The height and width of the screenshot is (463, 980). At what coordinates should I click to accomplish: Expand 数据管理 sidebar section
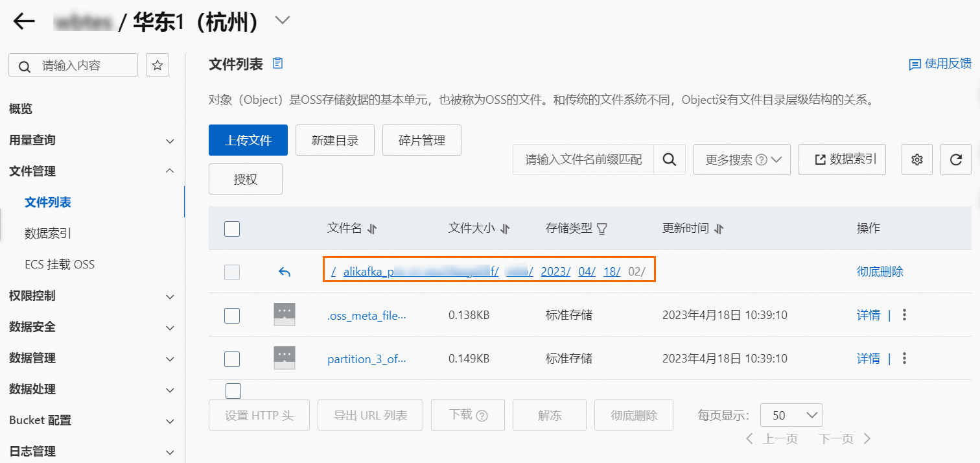tap(92, 358)
